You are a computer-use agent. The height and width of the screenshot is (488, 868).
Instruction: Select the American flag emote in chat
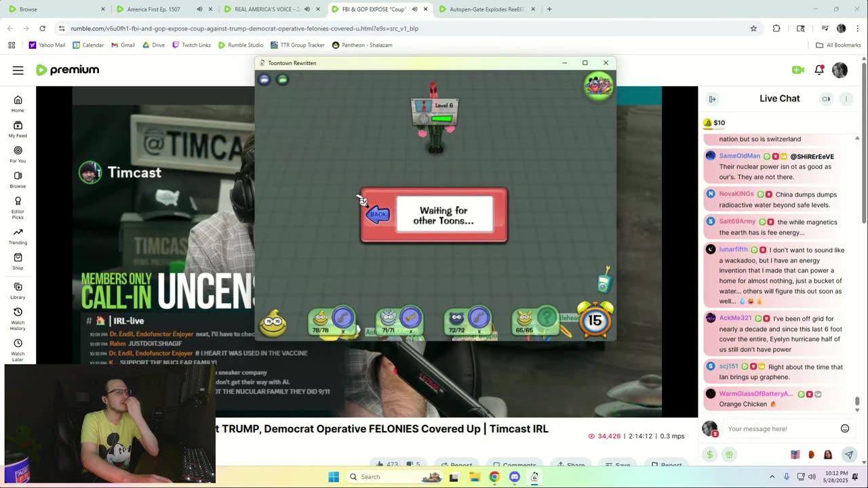(795, 454)
